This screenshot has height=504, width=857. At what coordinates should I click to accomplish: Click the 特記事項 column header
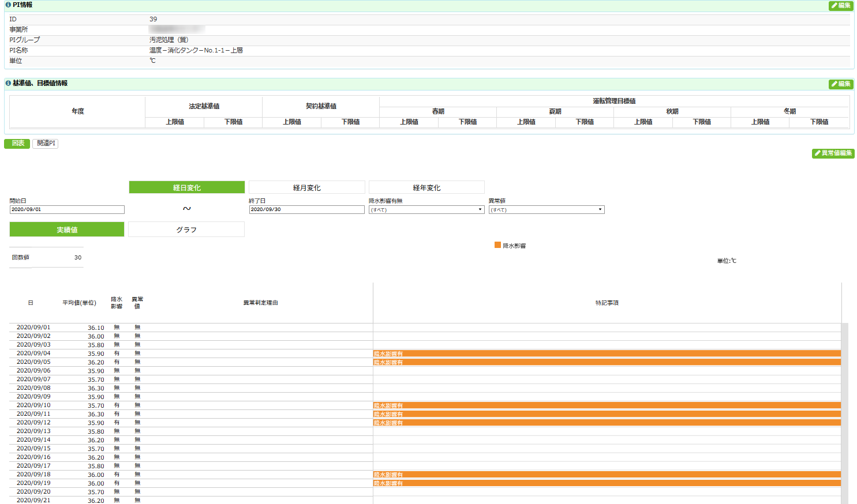[607, 303]
